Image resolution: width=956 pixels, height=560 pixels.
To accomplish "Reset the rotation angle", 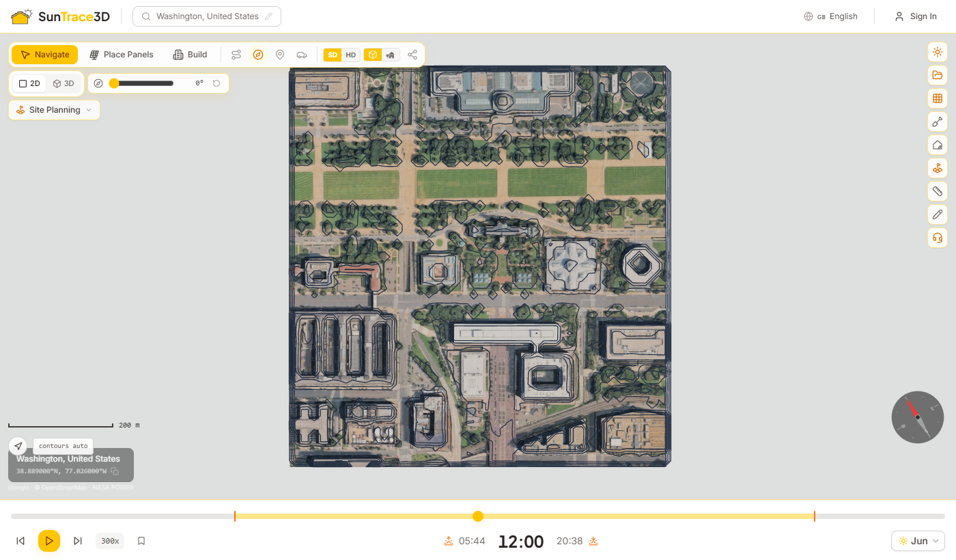I will click(216, 83).
